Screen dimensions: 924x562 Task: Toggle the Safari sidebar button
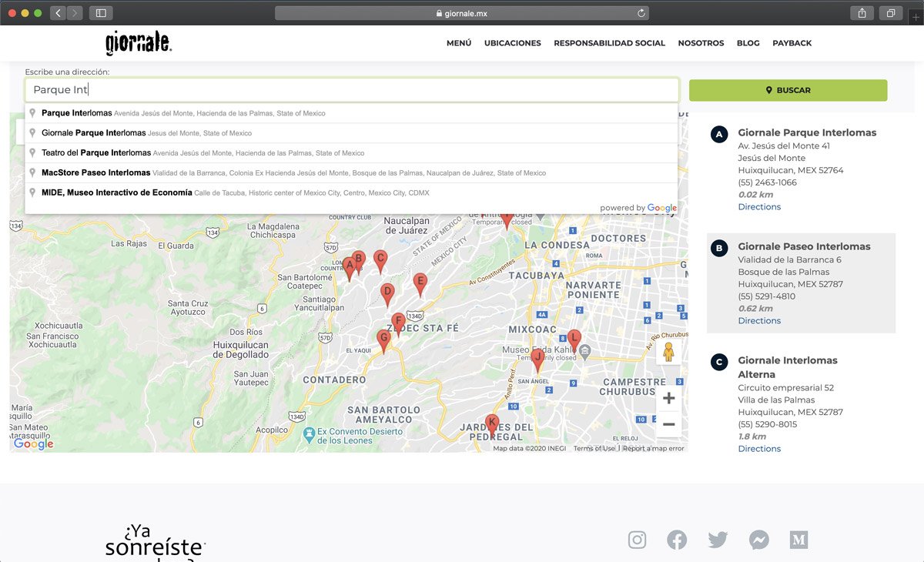pyautogui.click(x=101, y=13)
